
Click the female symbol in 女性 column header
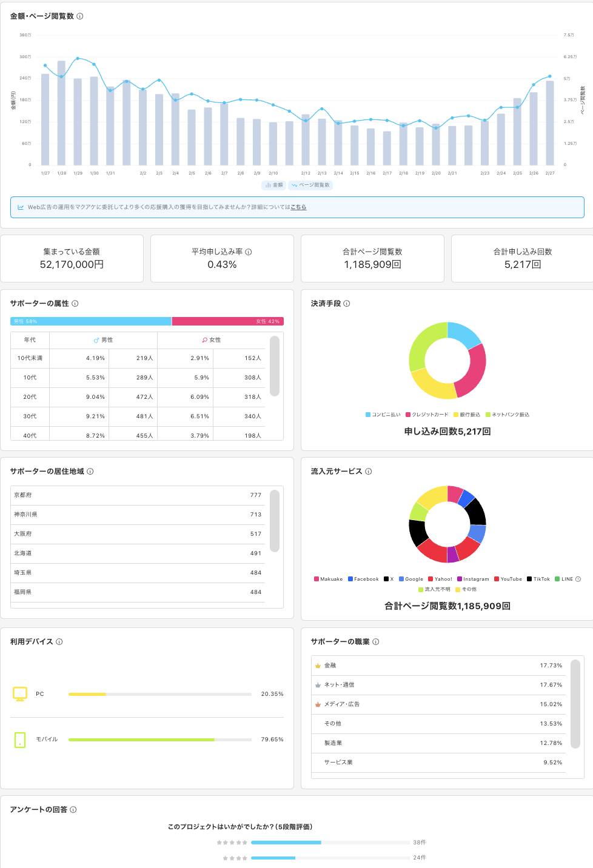(x=205, y=340)
